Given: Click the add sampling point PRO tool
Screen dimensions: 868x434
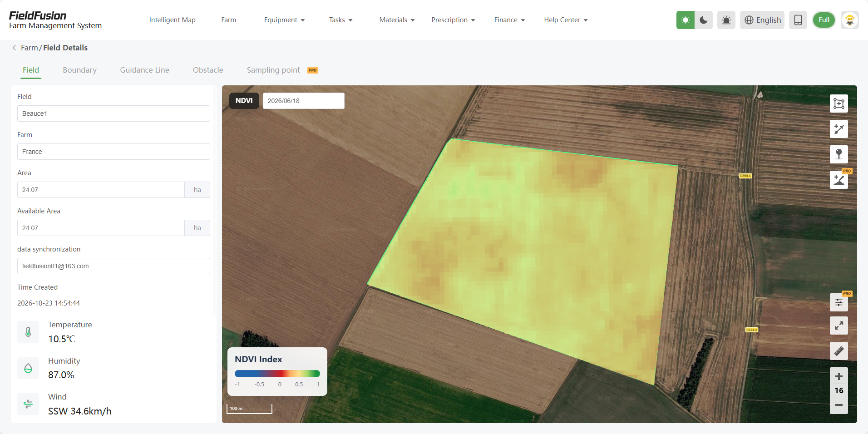Looking at the screenshot, I should coord(839,180).
